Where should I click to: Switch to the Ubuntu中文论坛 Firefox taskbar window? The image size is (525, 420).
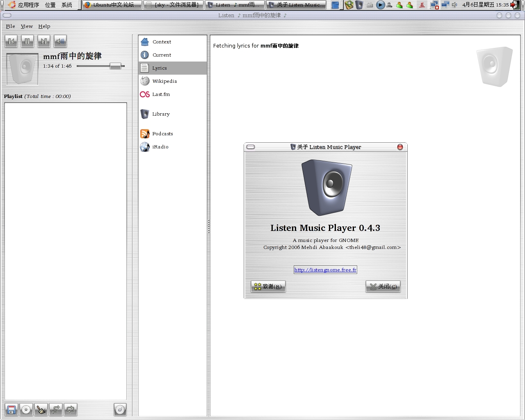click(112, 5)
